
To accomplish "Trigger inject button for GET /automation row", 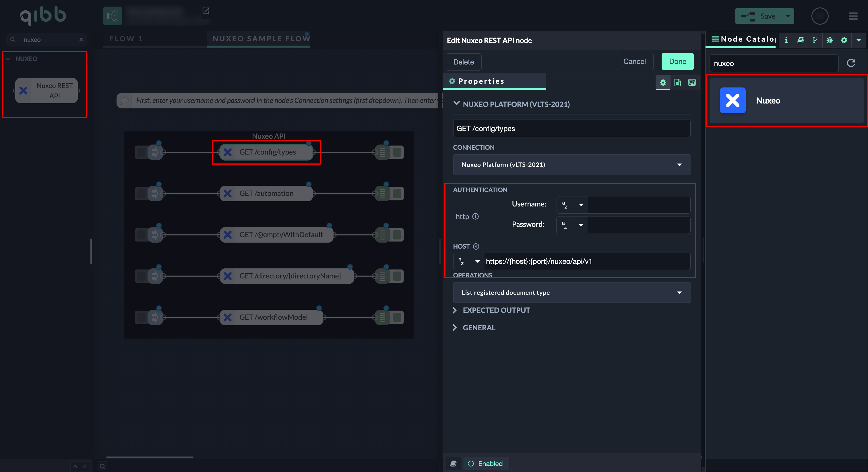I will pyautogui.click(x=141, y=194).
